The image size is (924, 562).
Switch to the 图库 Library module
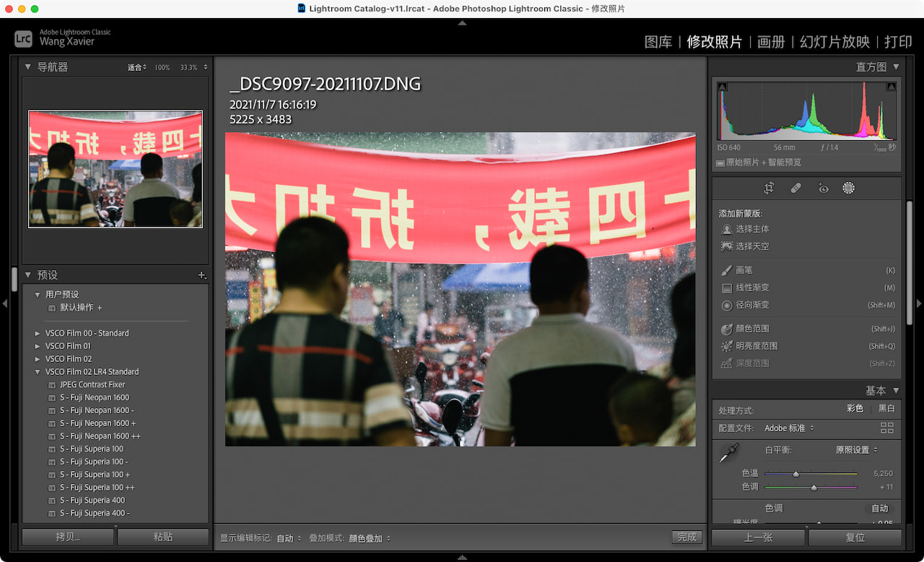pyautogui.click(x=658, y=42)
